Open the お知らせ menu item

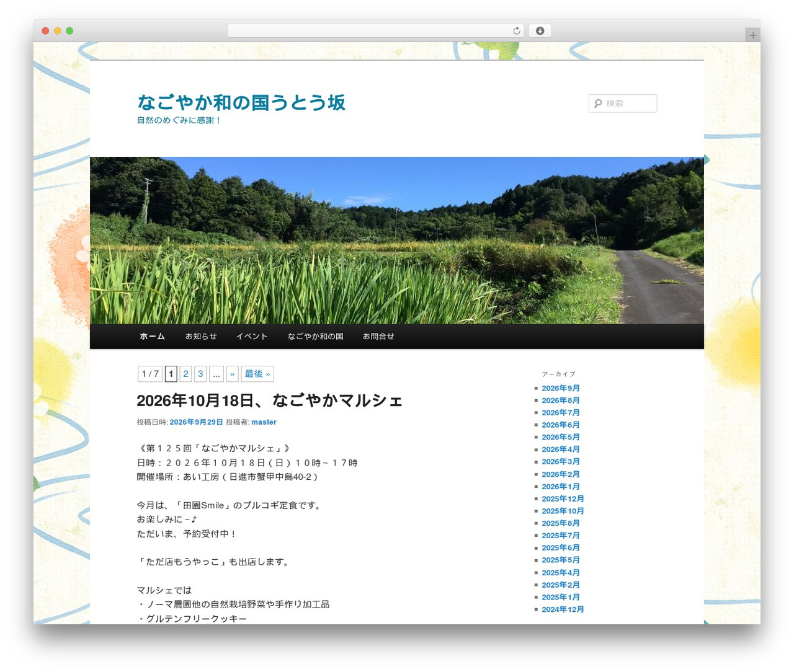coord(201,336)
